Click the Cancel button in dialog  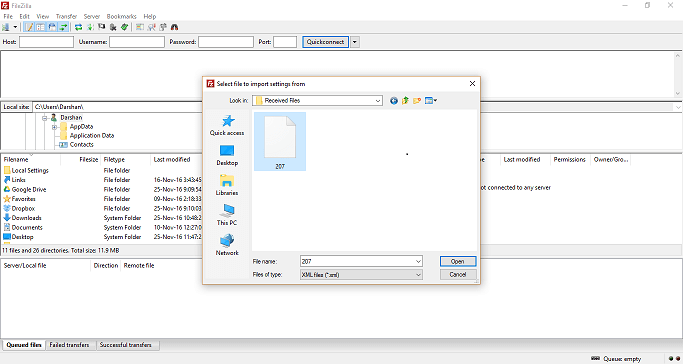[458, 275]
